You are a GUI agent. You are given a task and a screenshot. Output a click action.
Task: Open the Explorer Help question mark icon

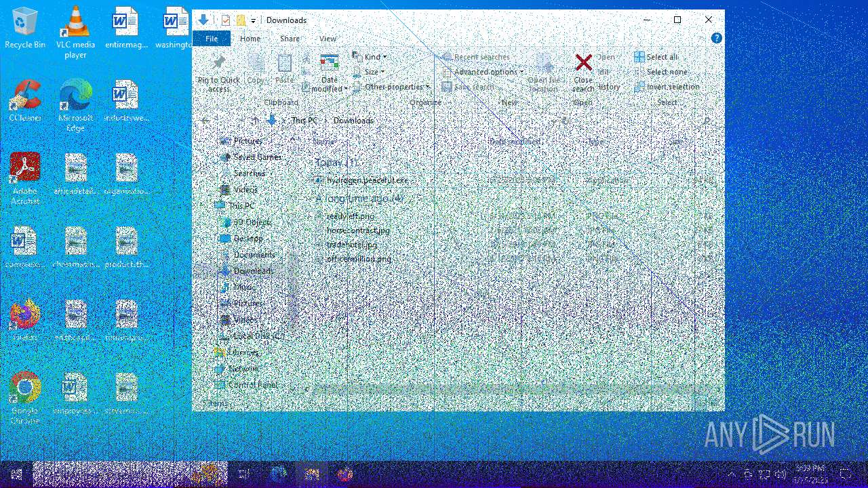716,39
